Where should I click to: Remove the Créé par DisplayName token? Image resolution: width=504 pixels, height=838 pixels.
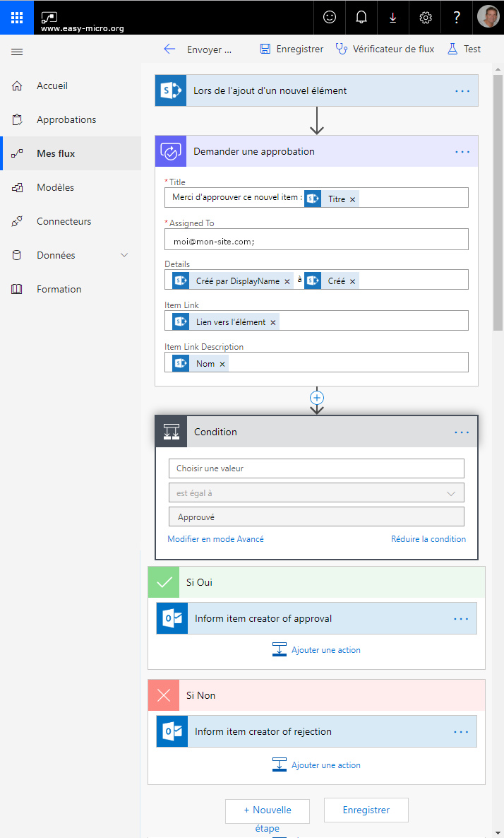[287, 282]
